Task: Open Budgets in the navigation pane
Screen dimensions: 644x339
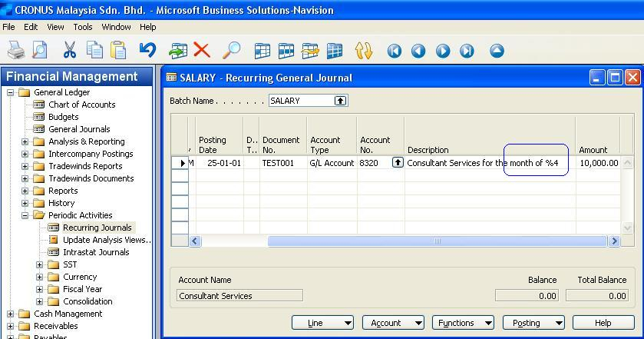Action: point(63,117)
